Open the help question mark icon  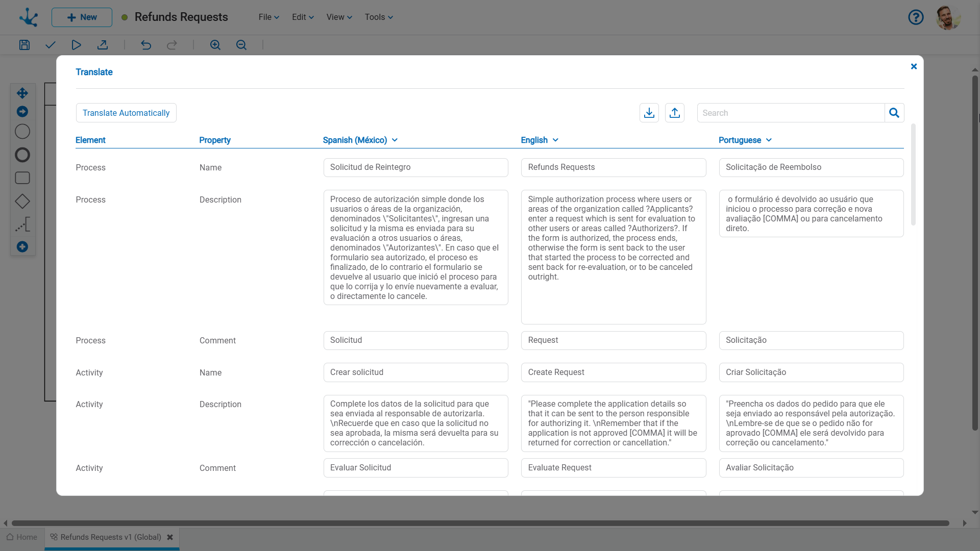[x=916, y=17]
